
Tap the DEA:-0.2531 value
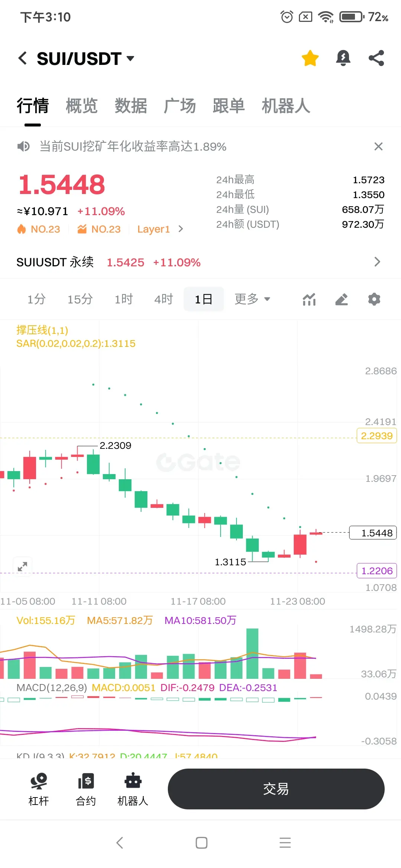[248, 688]
